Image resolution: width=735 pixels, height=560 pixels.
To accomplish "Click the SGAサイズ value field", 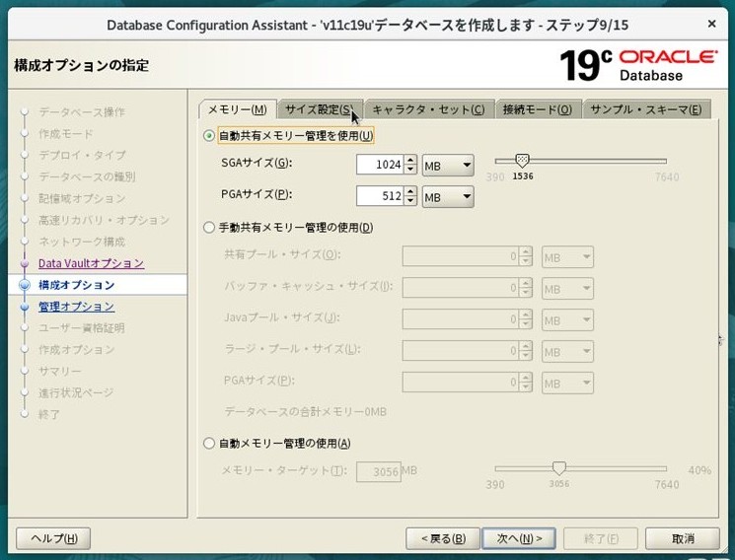I will (380, 165).
